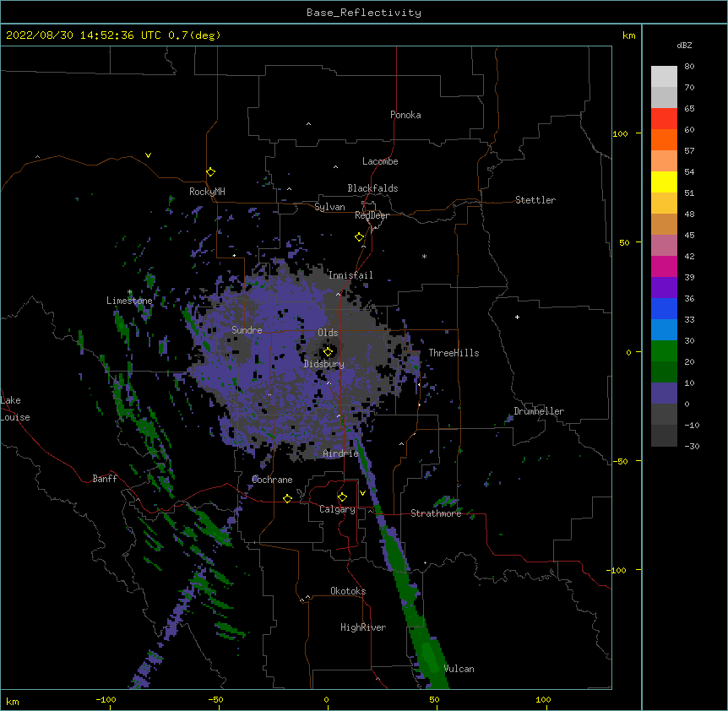Pick the slate-purple 10 dBZ swatch
This screenshot has height=711, width=728.
(664, 393)
